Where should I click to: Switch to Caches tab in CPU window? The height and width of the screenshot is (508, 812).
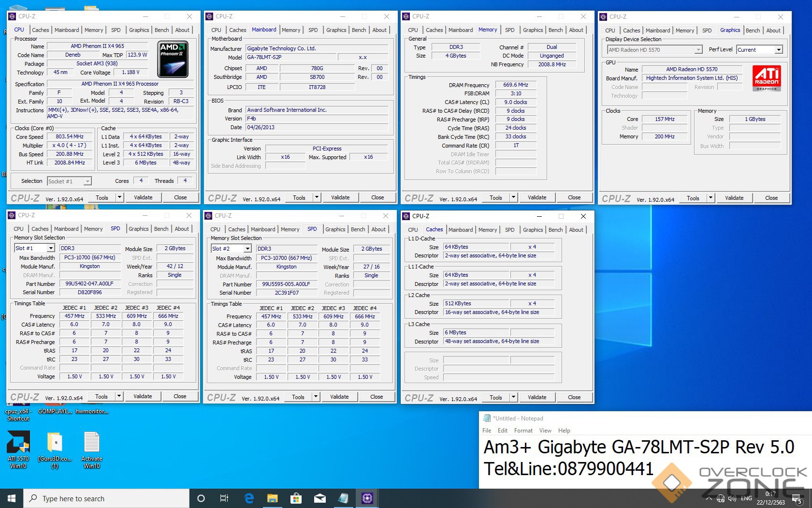41,30
